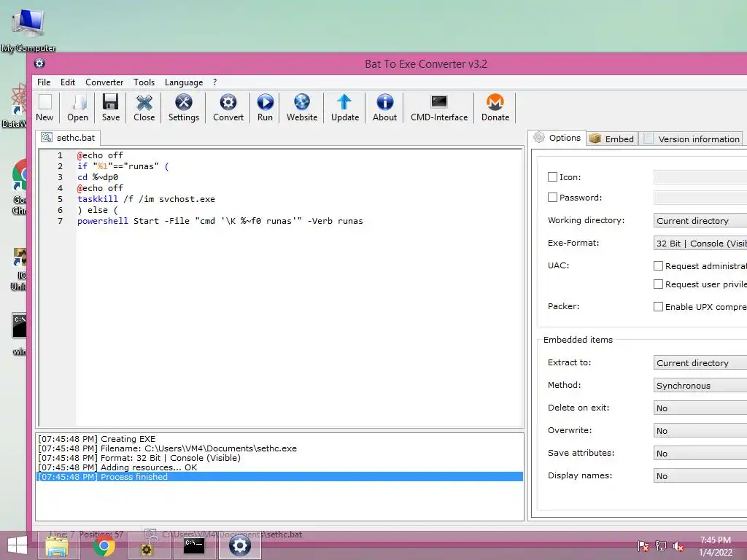Image resolution: width=747 pixels, height=560 pixels.
Task: Open a batch file via Open icon
Action: click(77, 108)
